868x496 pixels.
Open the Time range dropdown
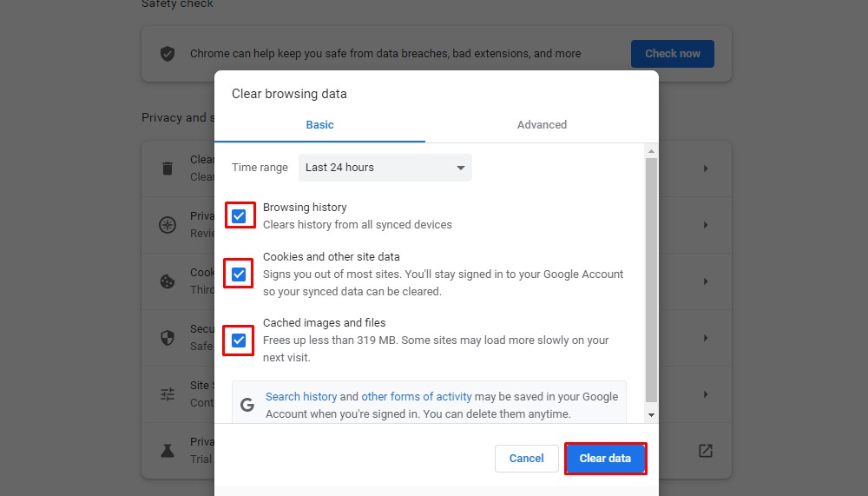tap(385, 168)
